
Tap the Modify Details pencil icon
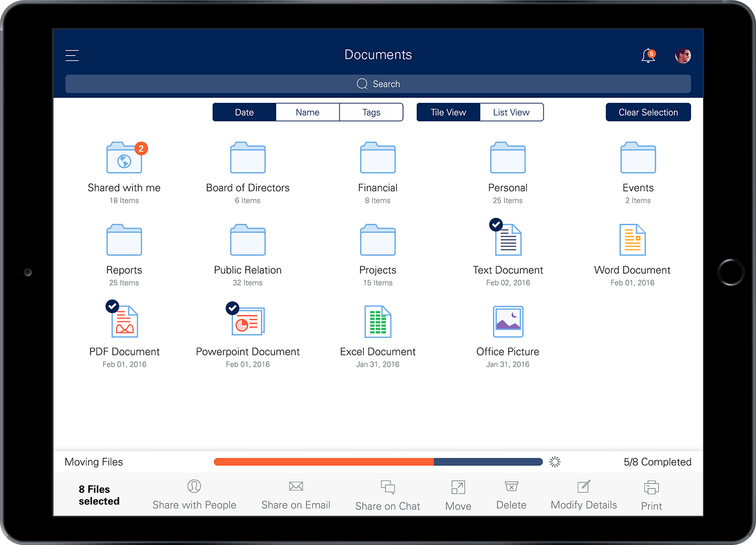pos(584,486)
